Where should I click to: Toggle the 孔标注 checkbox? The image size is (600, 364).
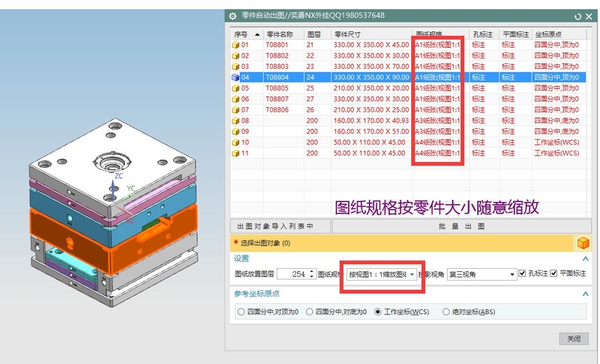click(x=522, y=273)
